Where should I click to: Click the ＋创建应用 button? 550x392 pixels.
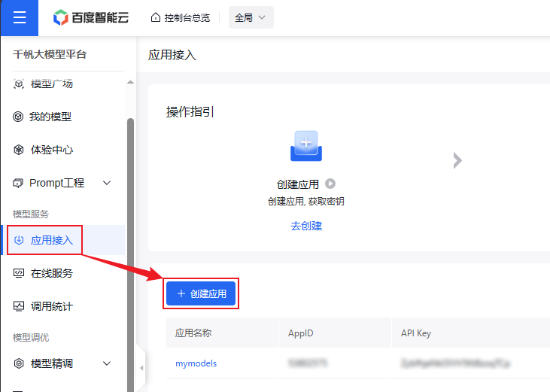[x=201, y=293]
